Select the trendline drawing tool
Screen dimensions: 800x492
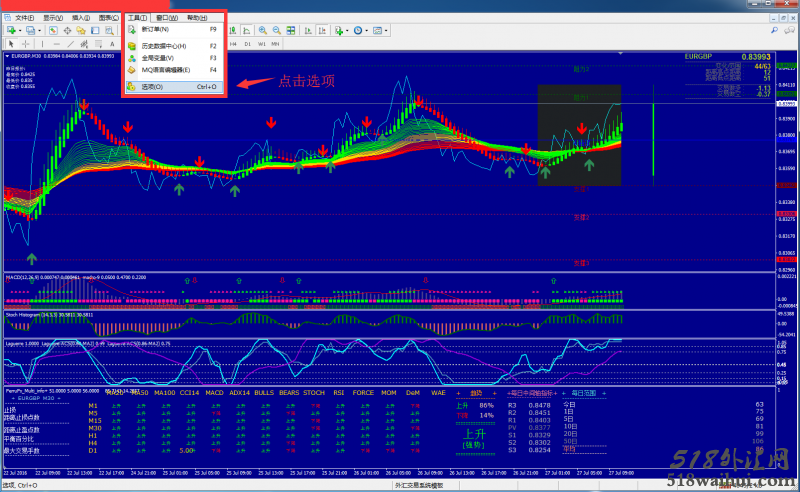point(70,44)
